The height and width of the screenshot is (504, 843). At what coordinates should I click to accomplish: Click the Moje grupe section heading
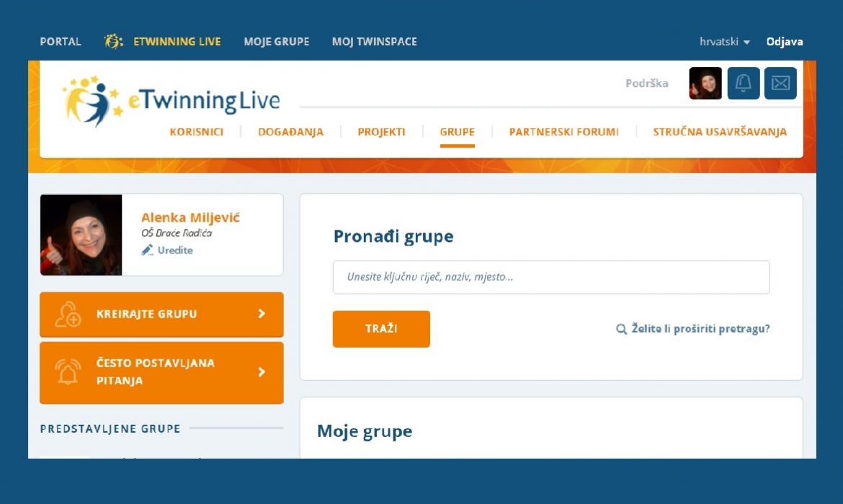pyautogui.click(x=365, y=431)
